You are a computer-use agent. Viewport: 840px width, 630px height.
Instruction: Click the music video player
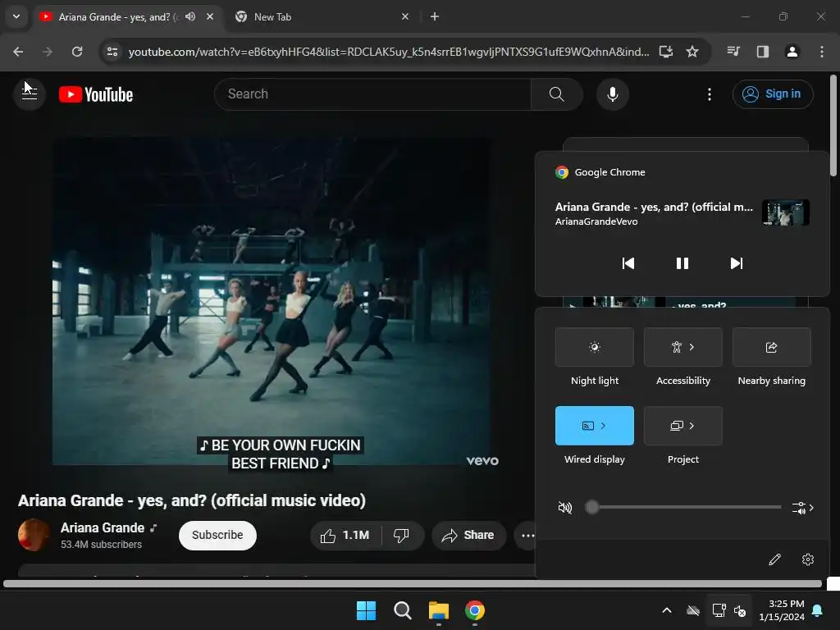point(271,301)
